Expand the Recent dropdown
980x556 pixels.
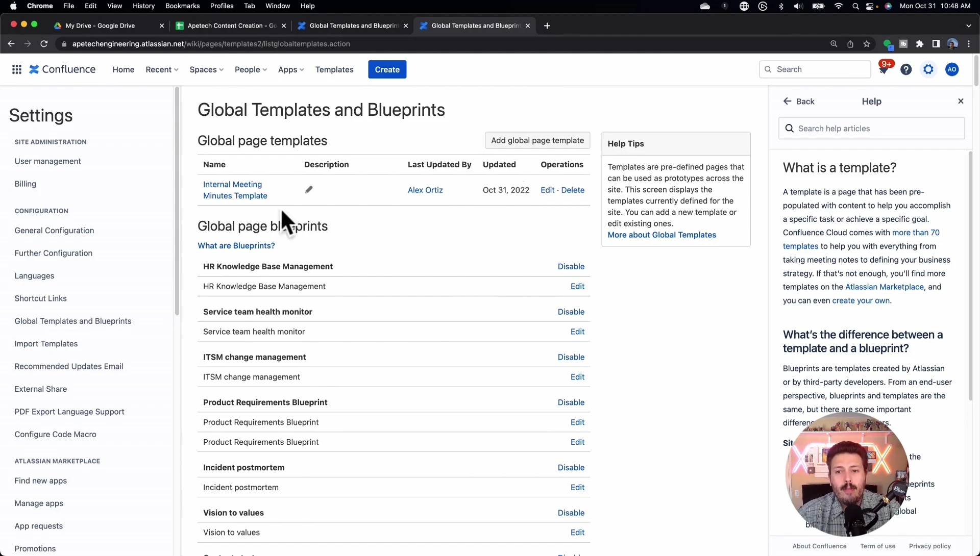(162, 69)
